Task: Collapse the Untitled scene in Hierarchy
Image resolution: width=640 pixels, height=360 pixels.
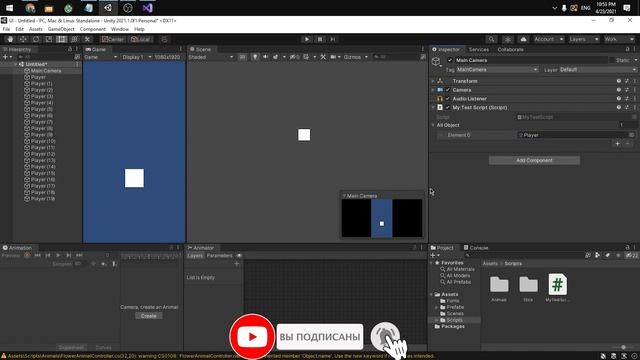Action: coord(16,64)
